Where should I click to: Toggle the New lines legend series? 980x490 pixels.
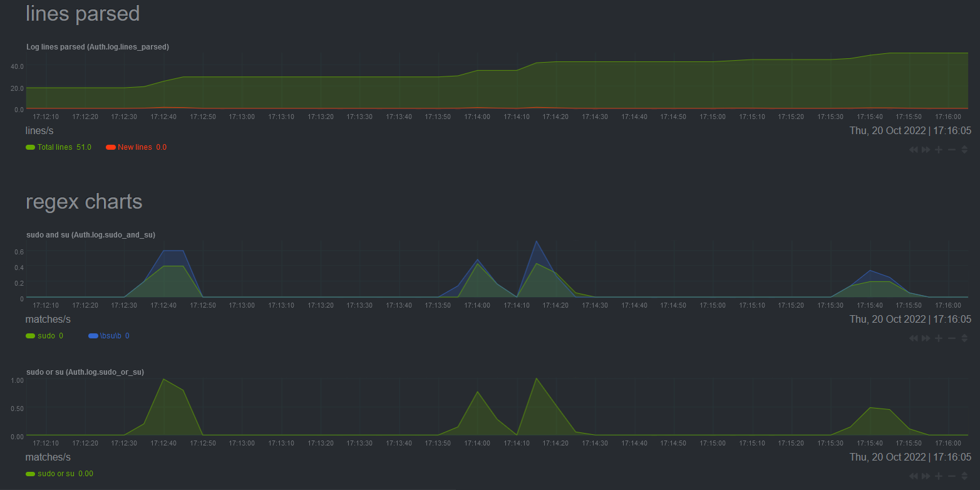click(x=137, y=147)
